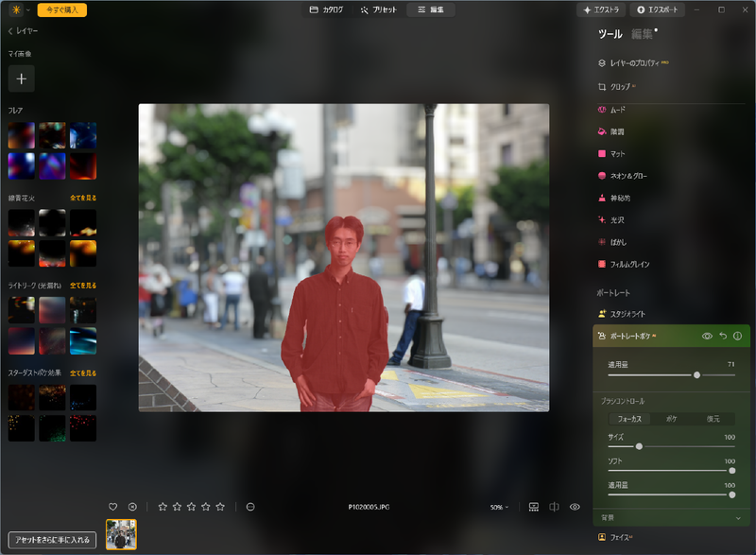Switch to the プリセット tab

point(379,9)
